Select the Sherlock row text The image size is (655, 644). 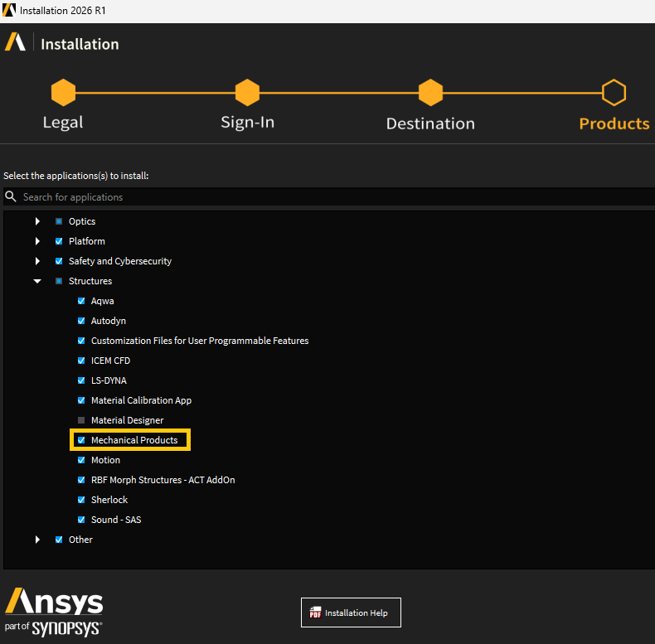tap(109, 500)
